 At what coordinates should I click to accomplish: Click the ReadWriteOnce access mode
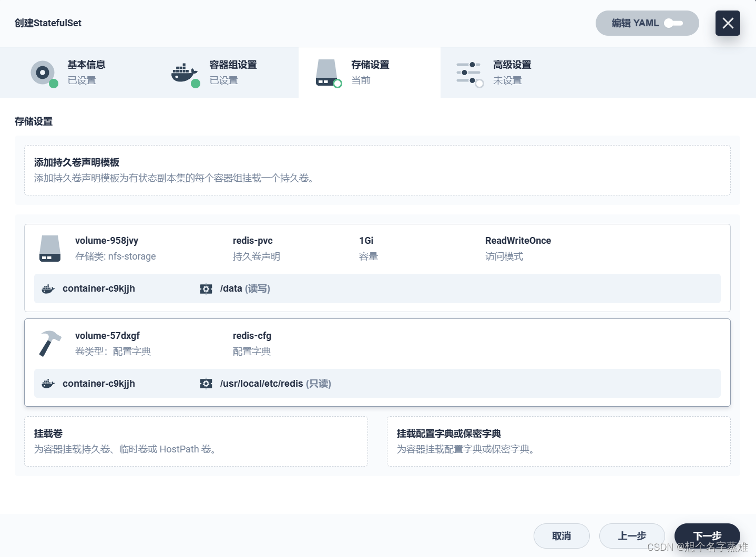coord(518,241)
